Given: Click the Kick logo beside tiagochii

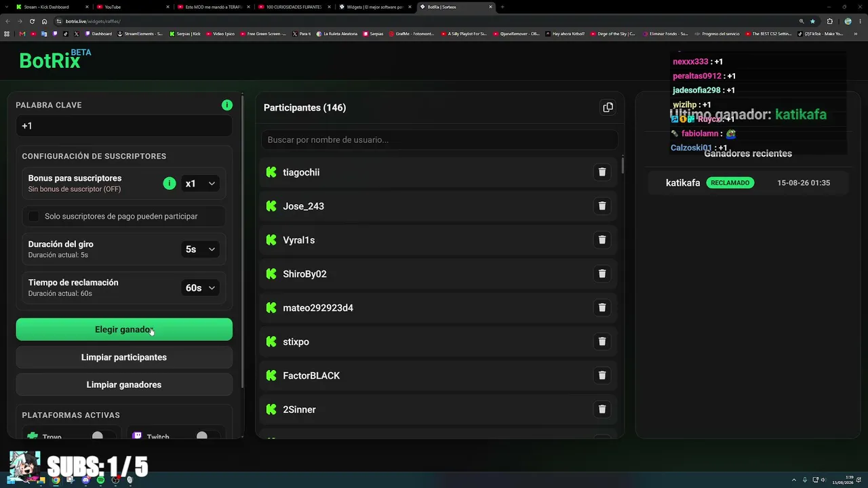Looking at the screenshot, I should point(271,172).
